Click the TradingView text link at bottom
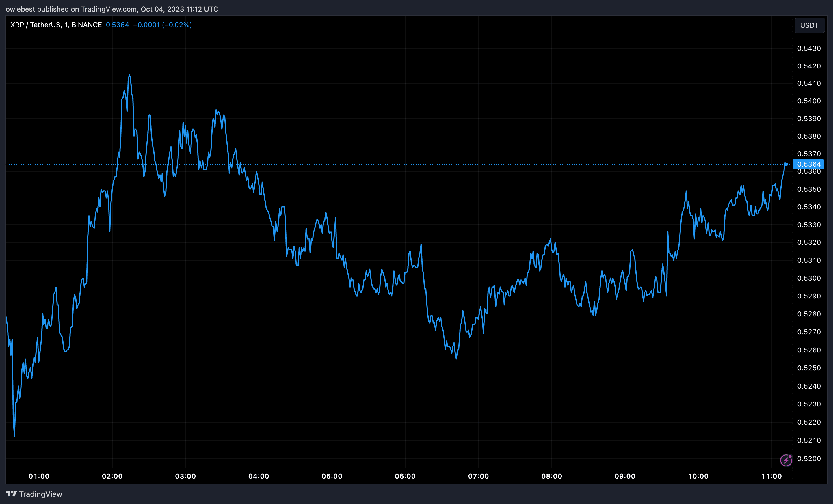 coord(40,494)
